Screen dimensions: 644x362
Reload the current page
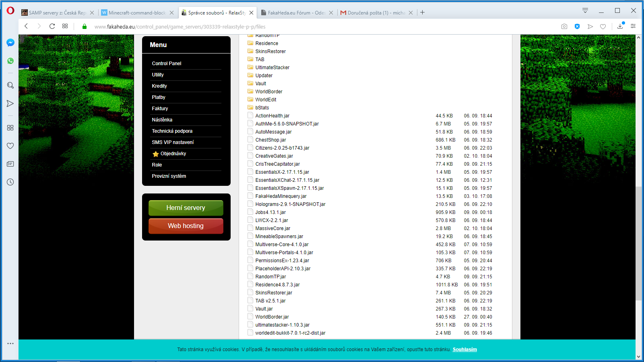52,26
